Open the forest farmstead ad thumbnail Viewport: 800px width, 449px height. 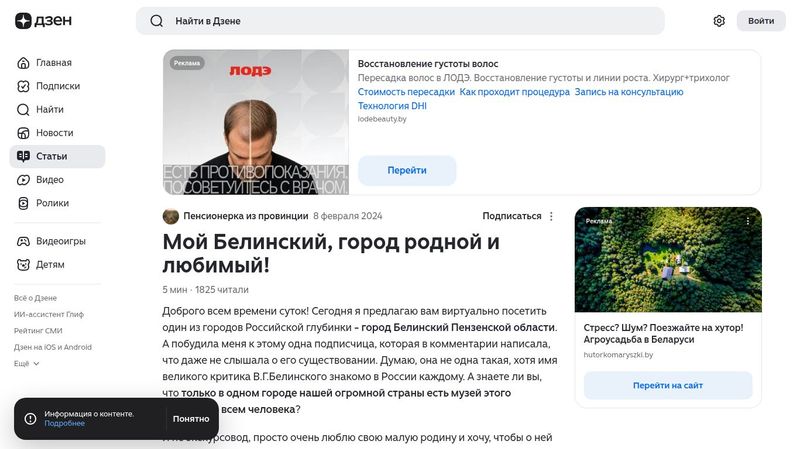(x=668, y=260)
